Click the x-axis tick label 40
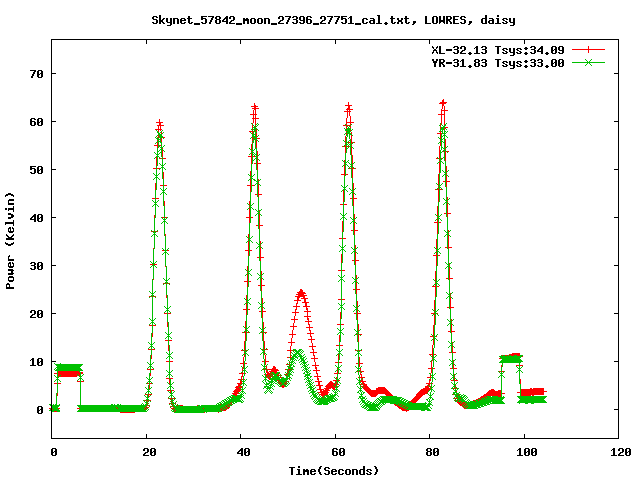This screenshot has height=480, width=640. click(243, 452)
